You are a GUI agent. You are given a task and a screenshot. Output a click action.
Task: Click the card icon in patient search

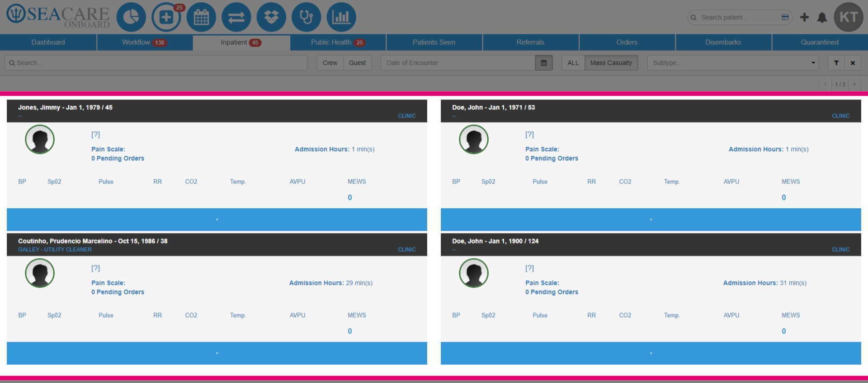click(x=785, y=17)
